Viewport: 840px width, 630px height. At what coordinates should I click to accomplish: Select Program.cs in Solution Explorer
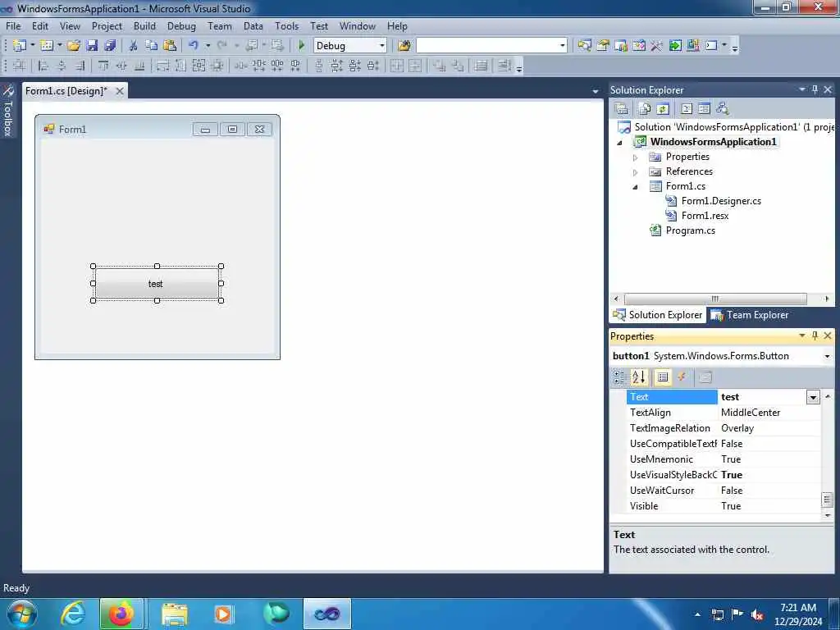click(x=690, y=231)
